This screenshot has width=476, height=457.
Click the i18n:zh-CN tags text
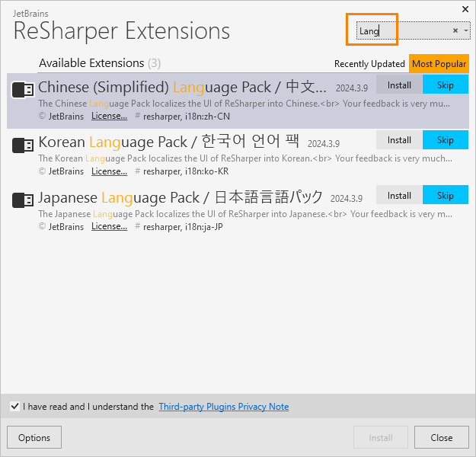pyautogui.click(x=187, y=117)
